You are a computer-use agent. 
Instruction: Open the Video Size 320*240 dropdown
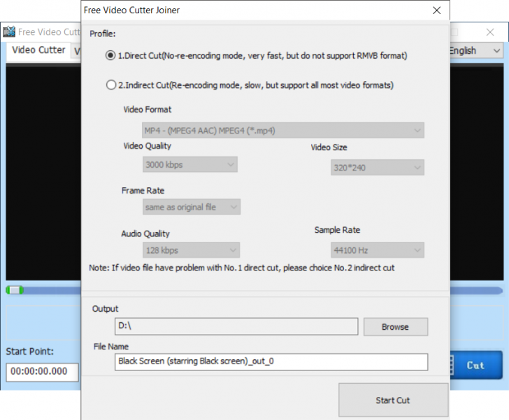point(378,168)
